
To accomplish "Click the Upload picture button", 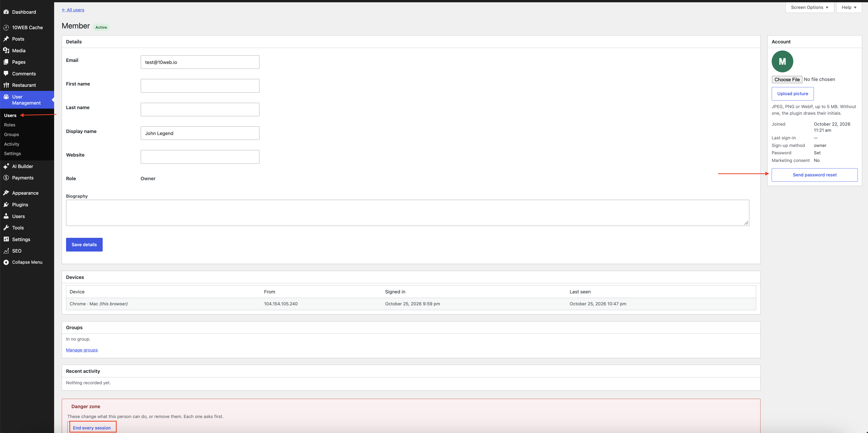I will pyautogui.click(x=793, y=94).
